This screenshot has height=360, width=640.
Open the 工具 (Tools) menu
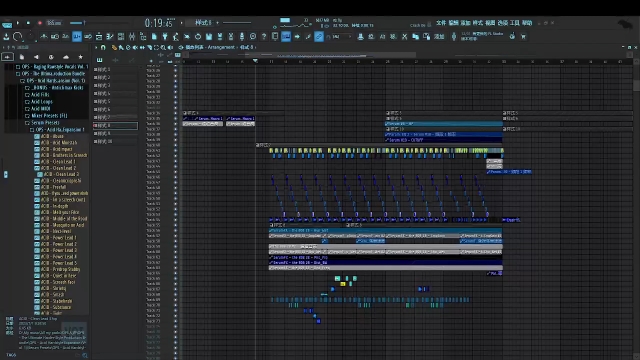tap(515, 23)
